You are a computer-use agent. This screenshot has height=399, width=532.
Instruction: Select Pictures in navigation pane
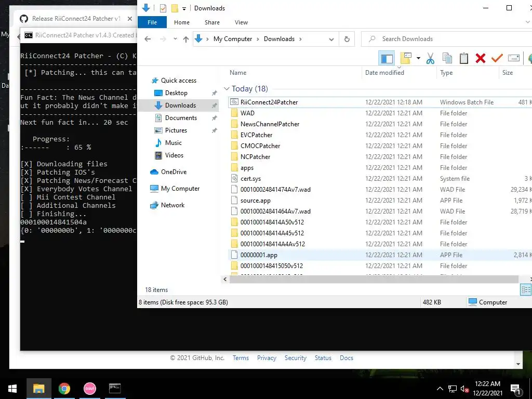tap(176, 130)
